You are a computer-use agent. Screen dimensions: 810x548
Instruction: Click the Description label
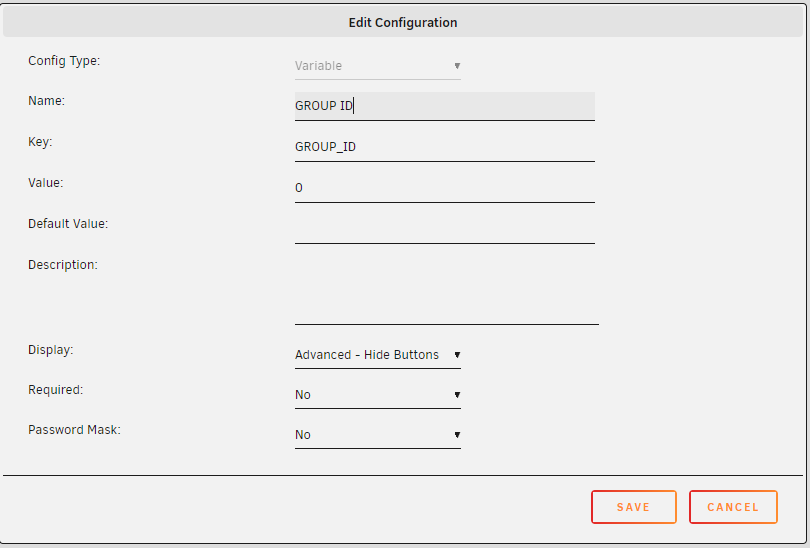63,265
